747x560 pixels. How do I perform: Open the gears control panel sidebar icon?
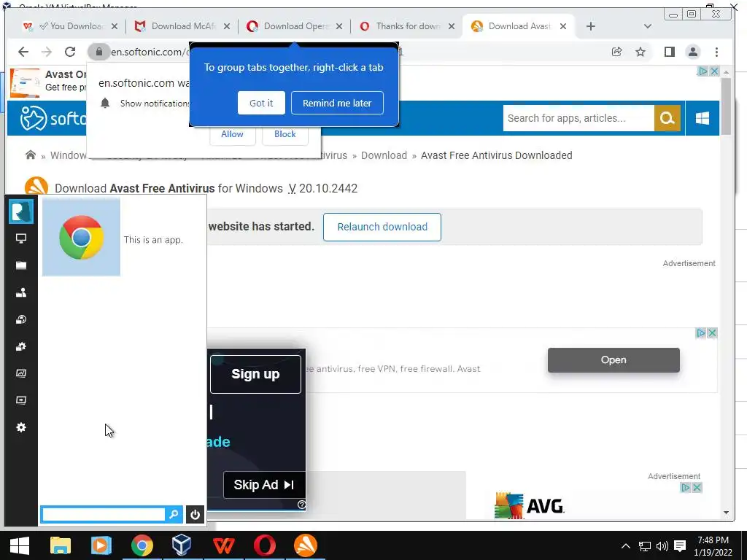pos(21,346)
